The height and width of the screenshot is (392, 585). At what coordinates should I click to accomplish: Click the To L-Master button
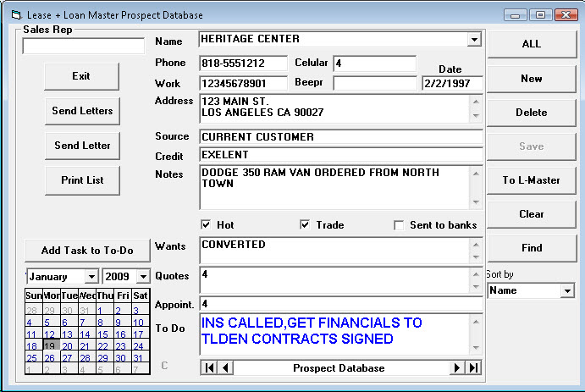(531, 179)
